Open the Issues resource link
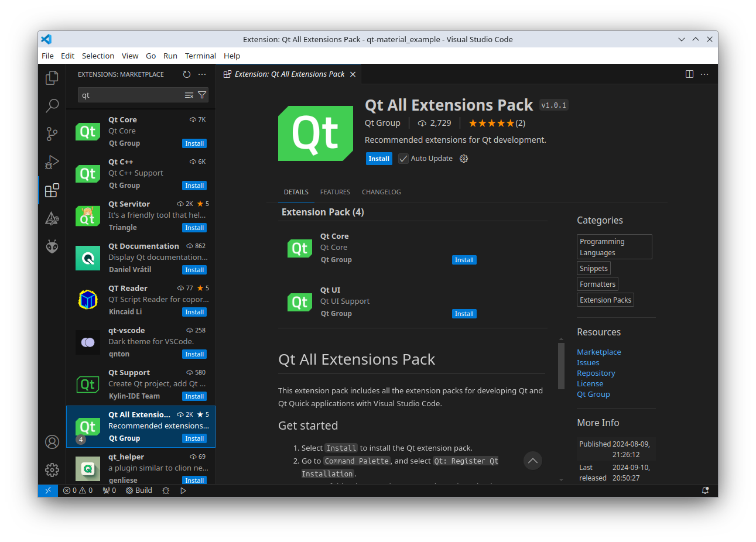Screen dimensions: 756x542 (x=588, y=362)
